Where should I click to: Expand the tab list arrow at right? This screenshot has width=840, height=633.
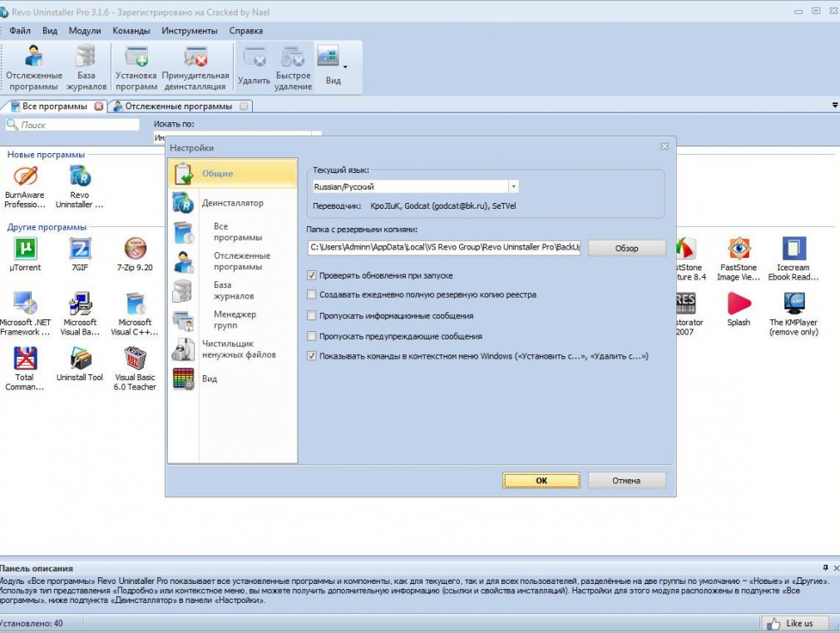835,105
